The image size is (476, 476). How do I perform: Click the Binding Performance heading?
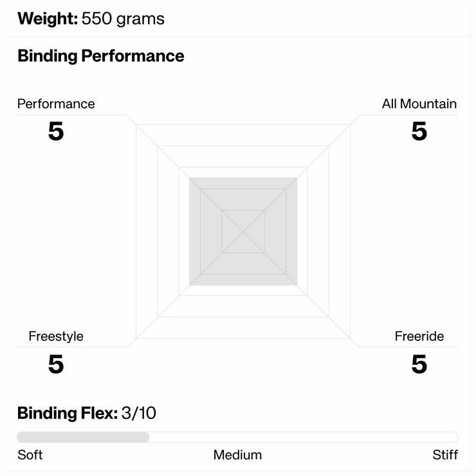[x=100, y=56]
